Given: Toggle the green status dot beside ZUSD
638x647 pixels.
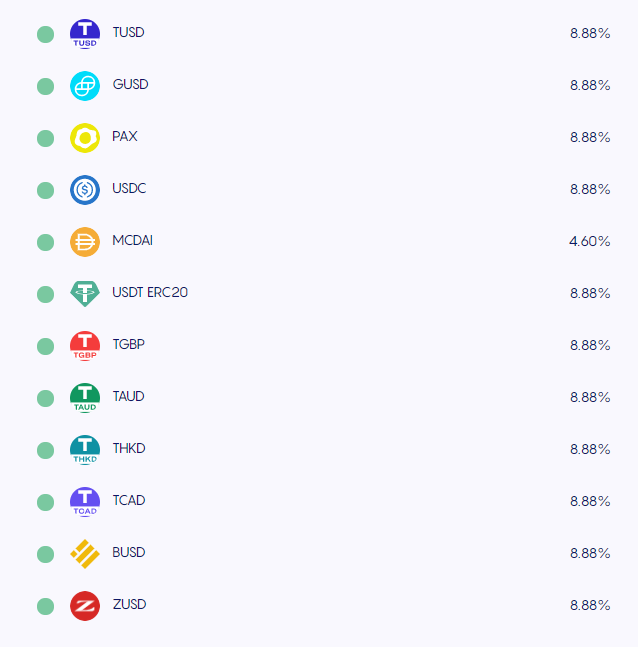Looking at the screenshot, I should (45, 606).
